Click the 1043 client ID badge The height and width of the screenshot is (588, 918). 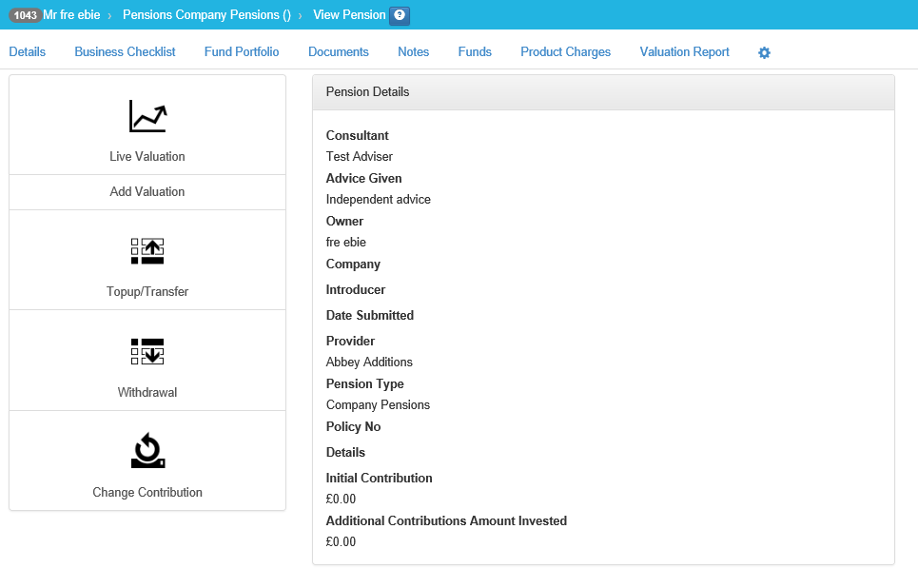tap(26, 15)
